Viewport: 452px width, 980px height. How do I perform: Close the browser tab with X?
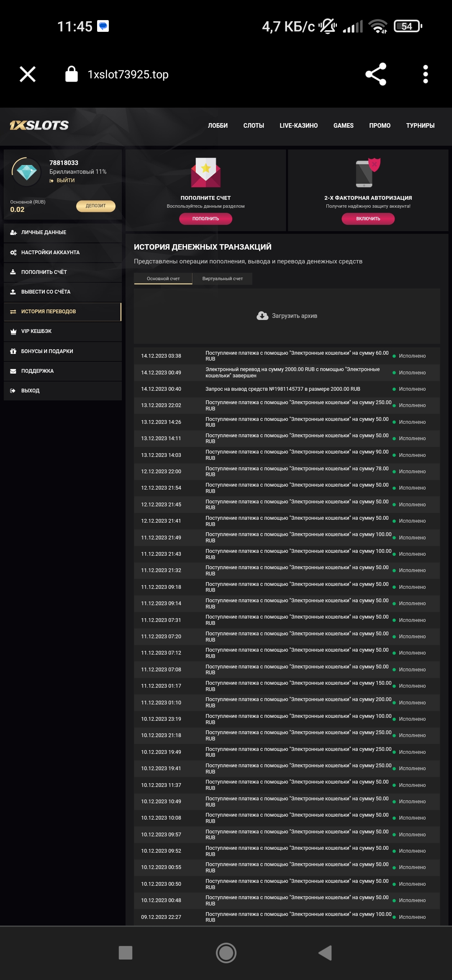[x=28, y=74]
